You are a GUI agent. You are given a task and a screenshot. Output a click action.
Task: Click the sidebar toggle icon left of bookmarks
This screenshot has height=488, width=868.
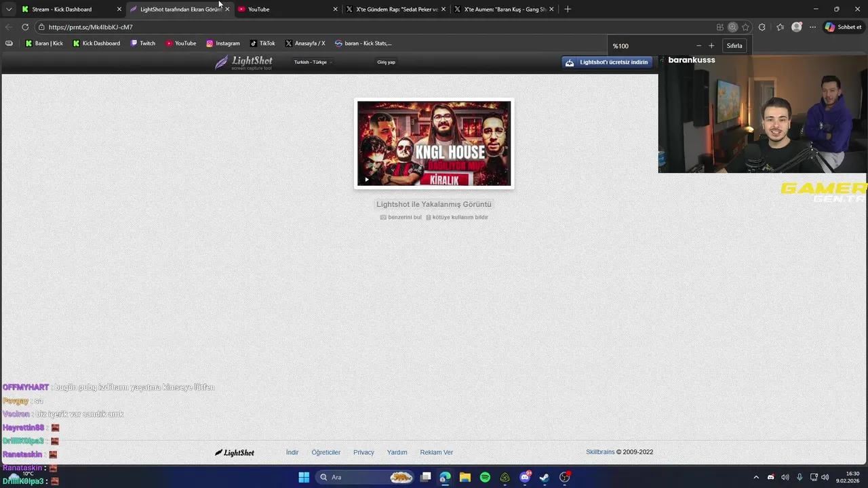(x=9, y=43)
